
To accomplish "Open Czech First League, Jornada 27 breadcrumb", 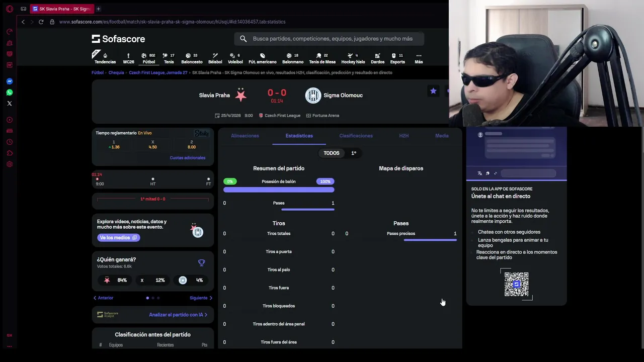I will (158, 72).
